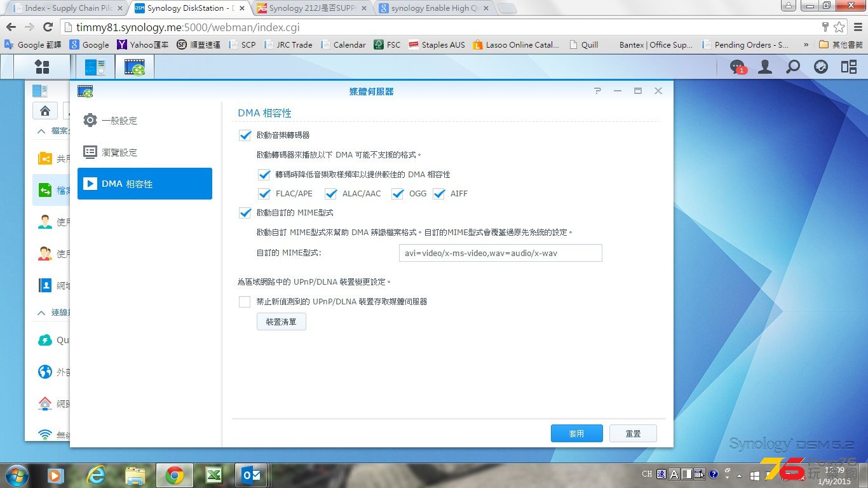Uncheck the OGG format checkbox
The image size is (868, 488).
(398, 193)
